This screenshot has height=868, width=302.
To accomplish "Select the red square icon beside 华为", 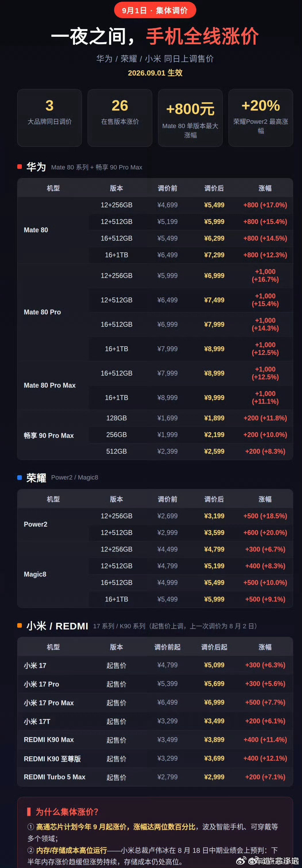I will pos(20,167).
